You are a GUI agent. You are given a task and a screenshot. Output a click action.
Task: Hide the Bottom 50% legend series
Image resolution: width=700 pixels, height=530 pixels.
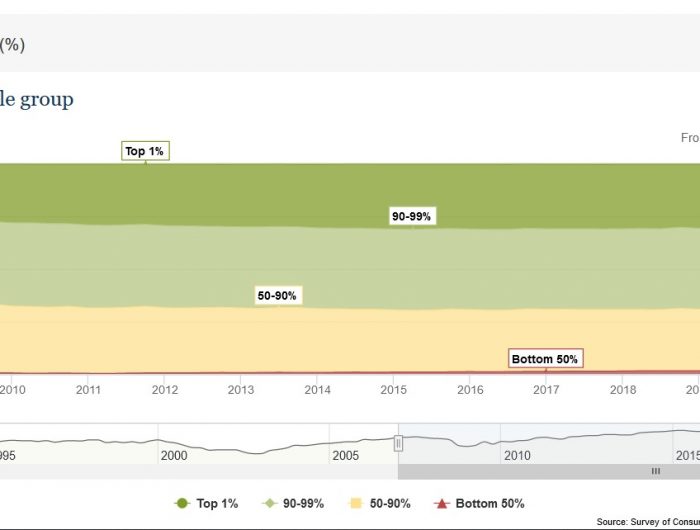[x=491, y=504]
